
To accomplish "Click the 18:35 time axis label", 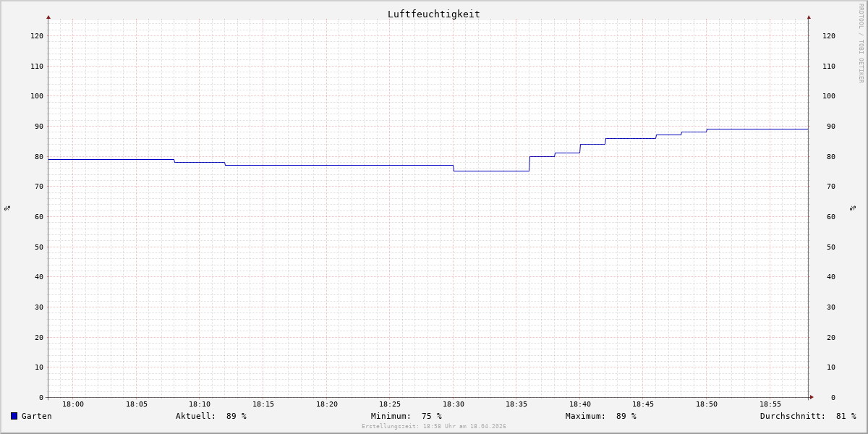I will coord(516,404).
